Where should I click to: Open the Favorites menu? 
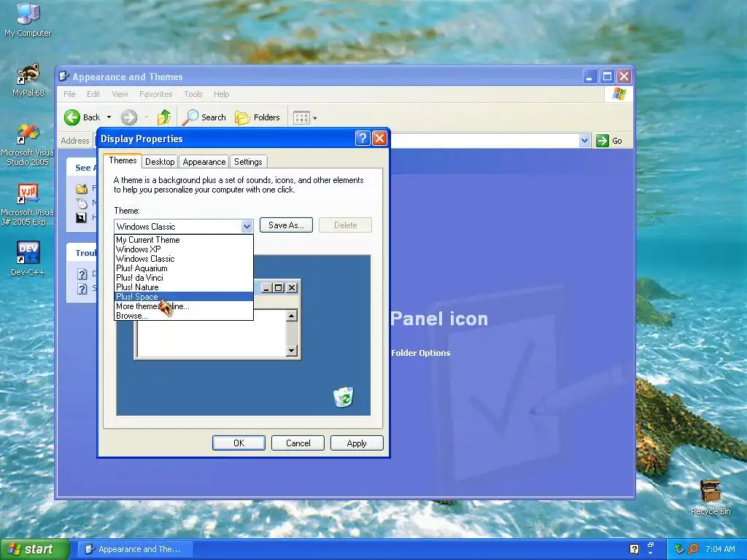pos(156,94)
